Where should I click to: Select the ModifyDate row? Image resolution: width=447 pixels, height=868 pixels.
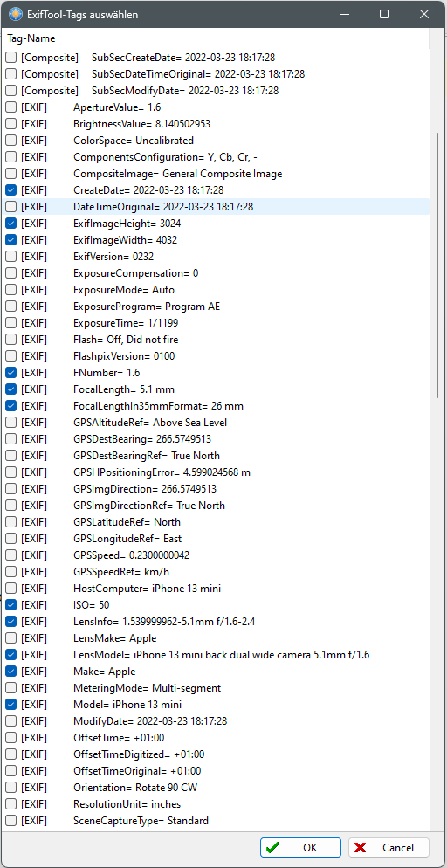pos(216,721)
